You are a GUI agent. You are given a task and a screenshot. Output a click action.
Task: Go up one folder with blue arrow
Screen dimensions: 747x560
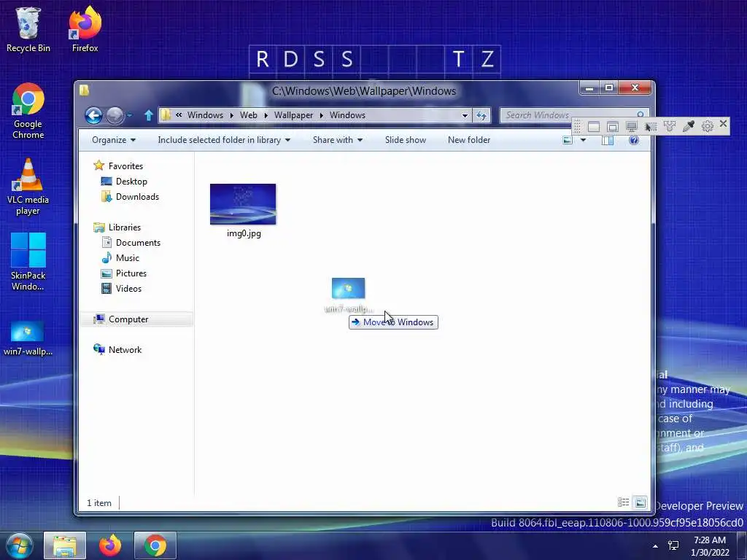pos(149,115)
